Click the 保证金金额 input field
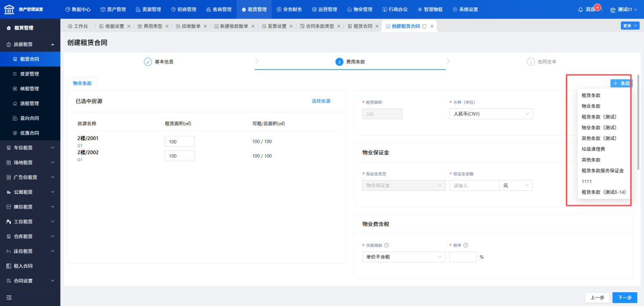Image resolution: width=644 pixels, height=306 pixels. pos(474,185)
